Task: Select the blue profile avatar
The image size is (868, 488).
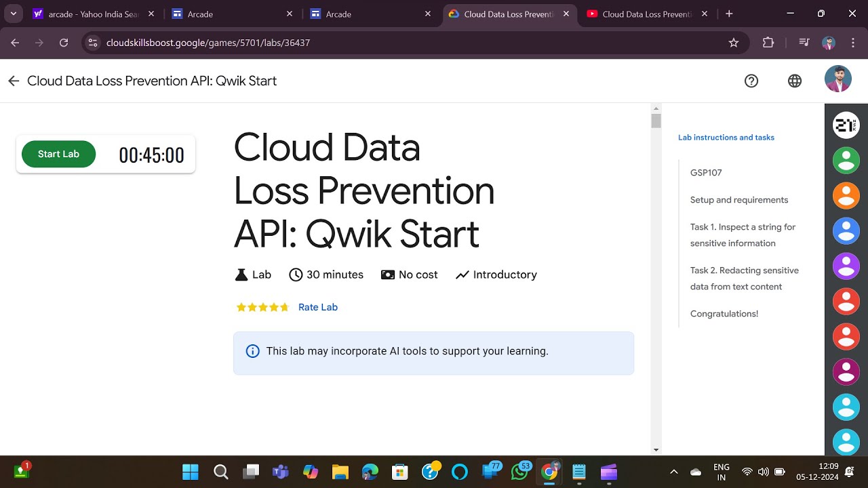Action: click(846, 231)
